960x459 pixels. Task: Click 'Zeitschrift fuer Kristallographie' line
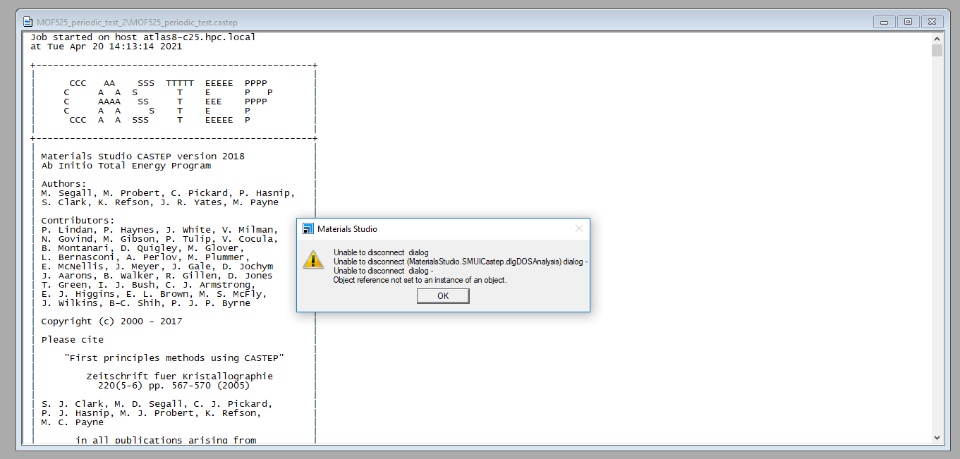click(179, 376)
